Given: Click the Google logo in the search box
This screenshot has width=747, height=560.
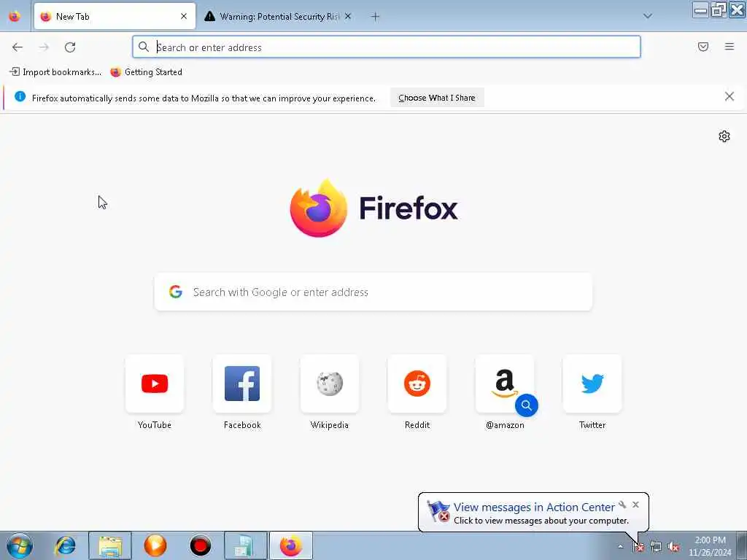Looking at the screenshot, I should pos(176,292).
